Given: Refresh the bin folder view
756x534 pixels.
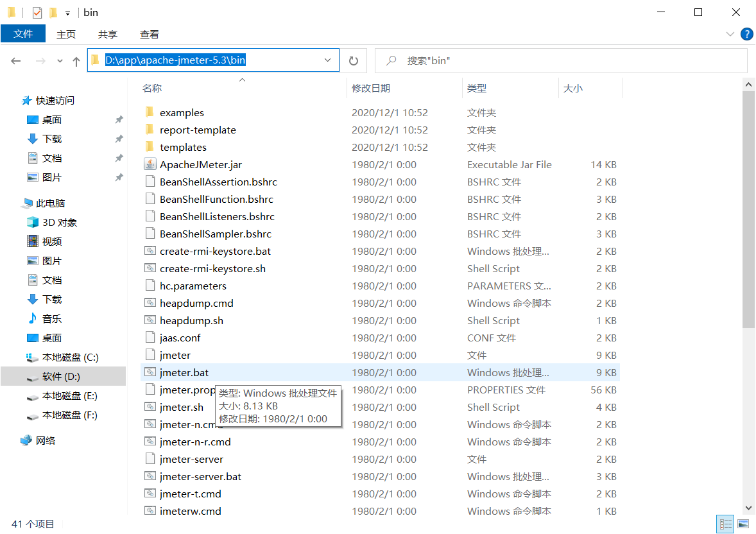Looking at the screenshot, I should [354, 61].
